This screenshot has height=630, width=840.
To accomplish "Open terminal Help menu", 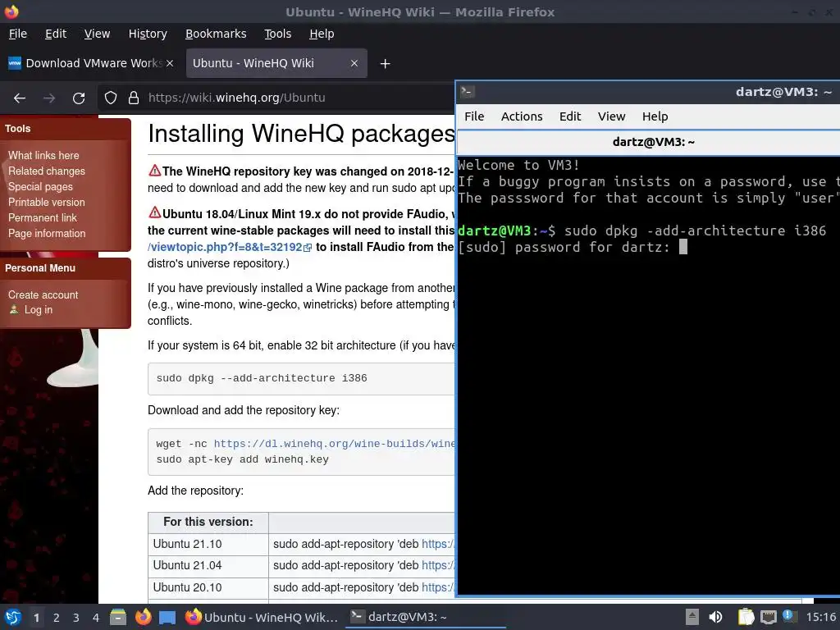I will [655, 116].
